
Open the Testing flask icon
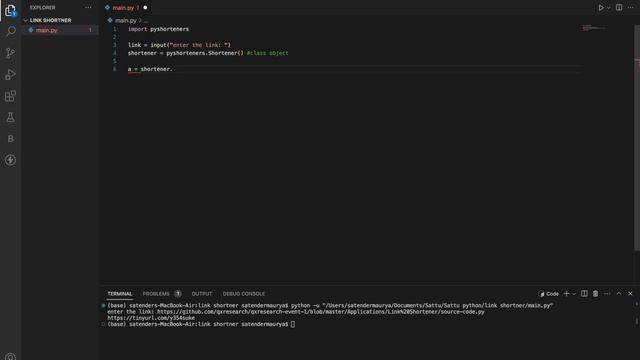click(10, 118)
